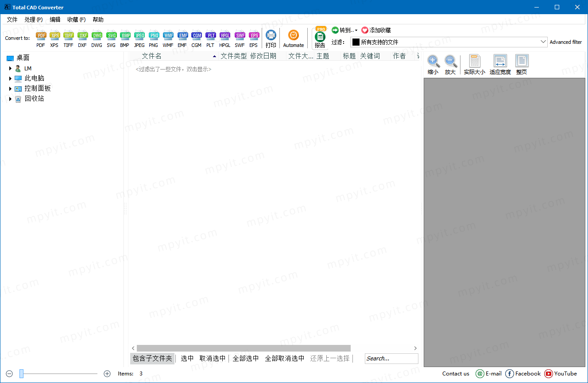
Task: Select the BMP conversion icon
Action: coord(125,39)
